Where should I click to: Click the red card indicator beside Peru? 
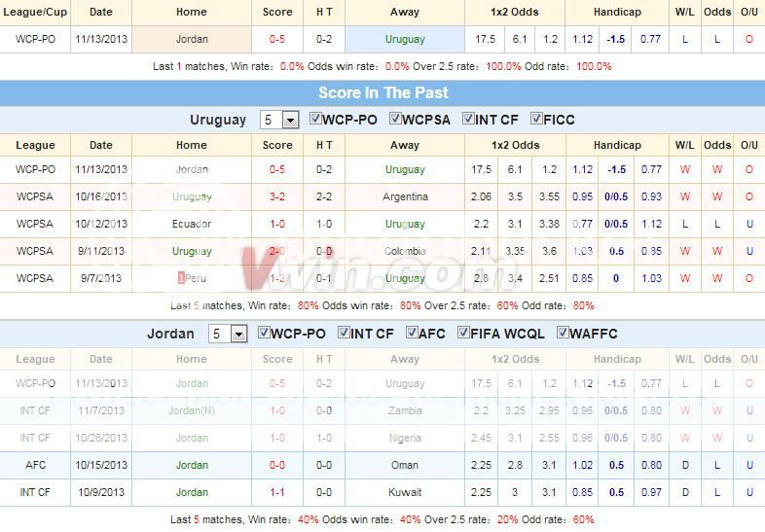[181, 278]
